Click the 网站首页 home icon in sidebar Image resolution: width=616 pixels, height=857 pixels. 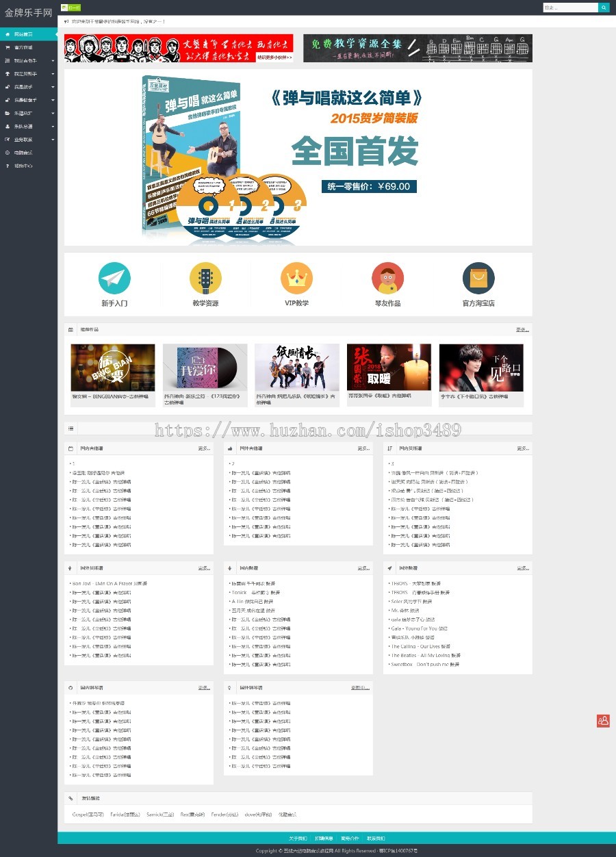8,34
